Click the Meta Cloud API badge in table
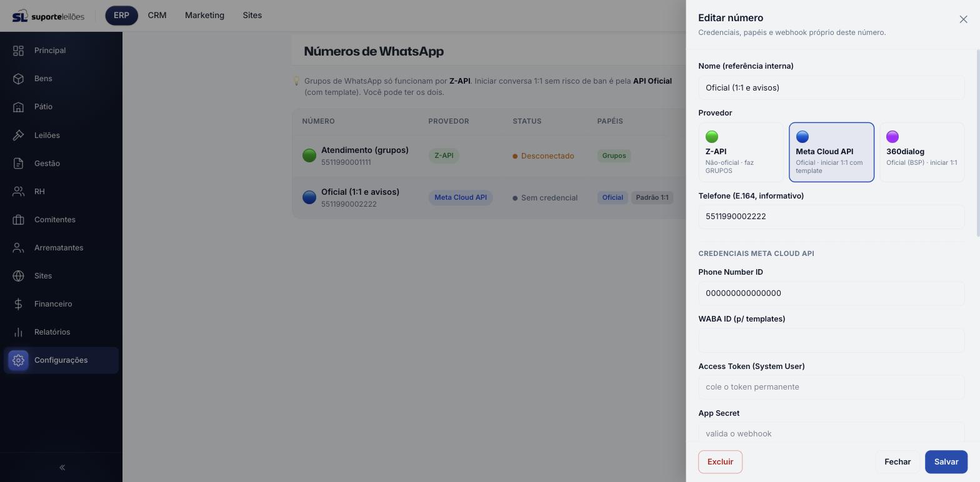The image size is (980, 482). (461, 197)
